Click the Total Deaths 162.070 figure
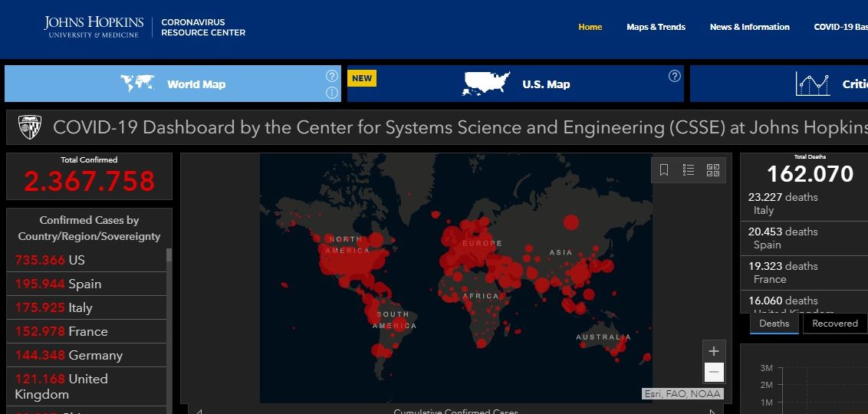The image size is (868, 414). (810, 174)
